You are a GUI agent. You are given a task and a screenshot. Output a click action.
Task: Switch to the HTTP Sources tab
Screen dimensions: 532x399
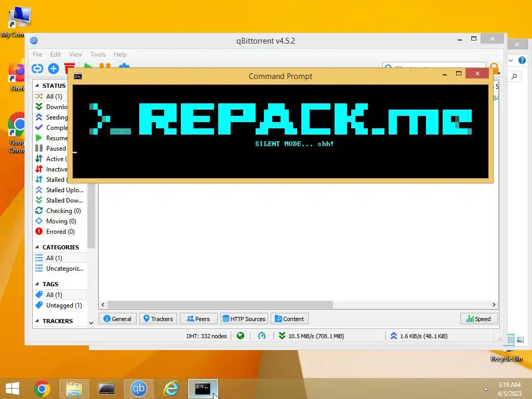click(x=244, y=318)
